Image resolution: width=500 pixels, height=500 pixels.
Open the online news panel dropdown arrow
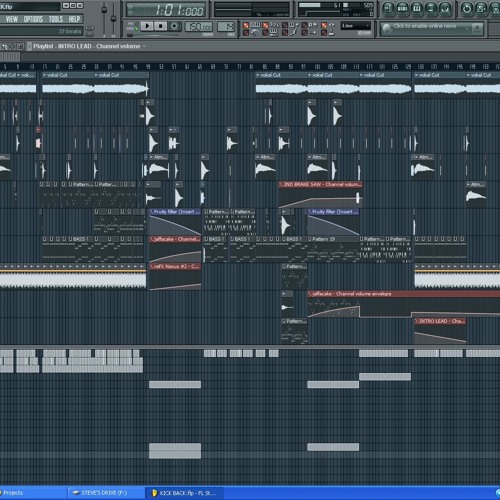pyautogui.click(x=467, y=29)
